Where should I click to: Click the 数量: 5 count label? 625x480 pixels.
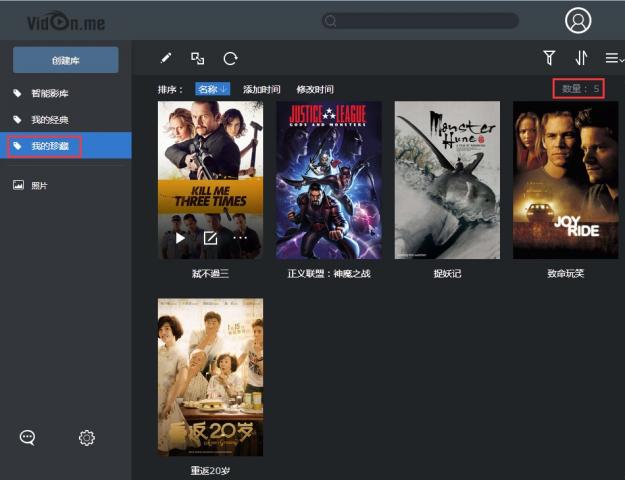580,89
